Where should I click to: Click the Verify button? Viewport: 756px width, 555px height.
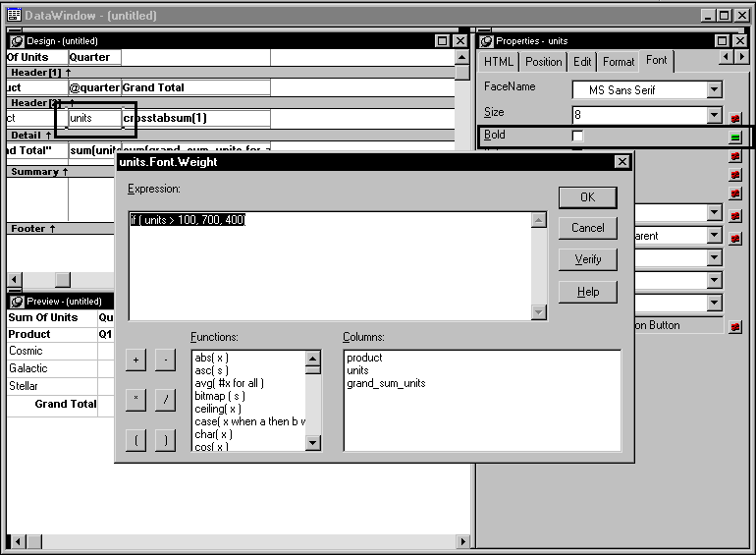pos(588,260)
